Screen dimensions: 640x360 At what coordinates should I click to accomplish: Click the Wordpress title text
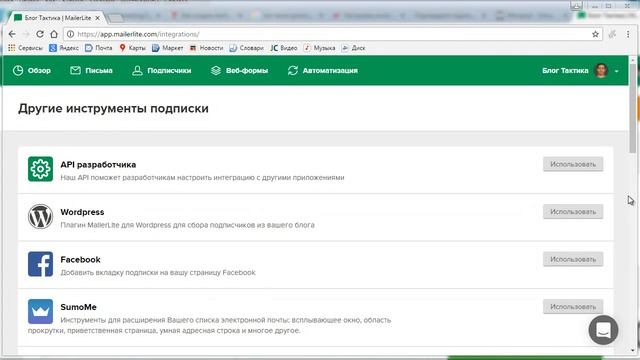82,212
